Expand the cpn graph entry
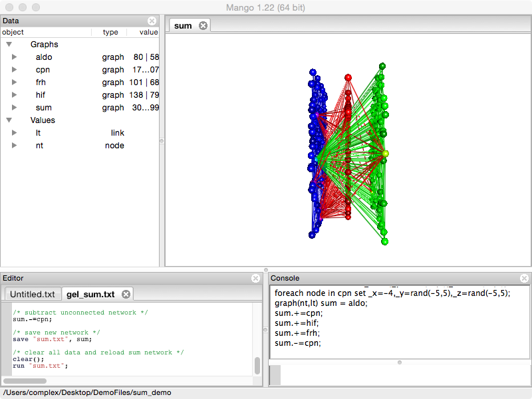The width and height of the screenshot is (532, 399). [x=14, y=70]
